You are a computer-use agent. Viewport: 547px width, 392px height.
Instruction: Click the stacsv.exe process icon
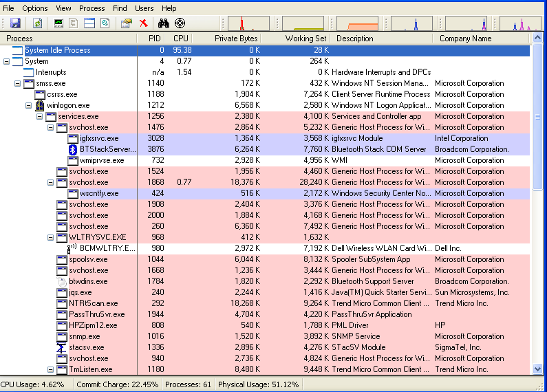61,348
